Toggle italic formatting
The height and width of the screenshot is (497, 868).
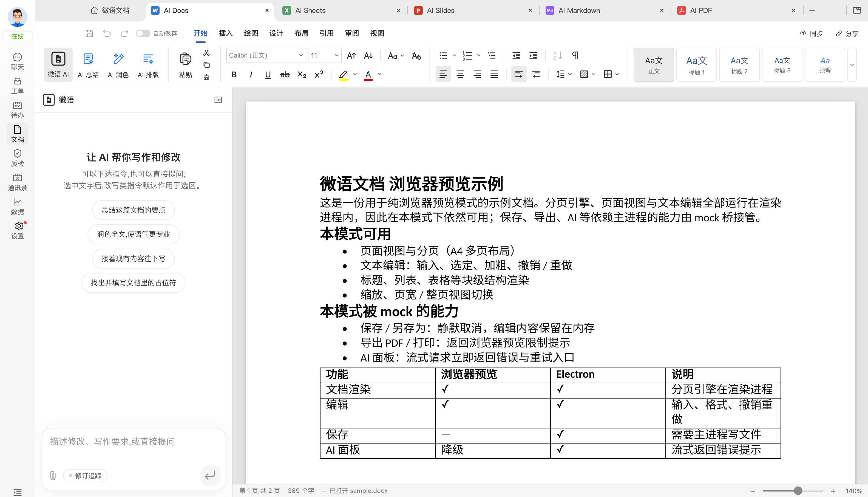(251, 74)
